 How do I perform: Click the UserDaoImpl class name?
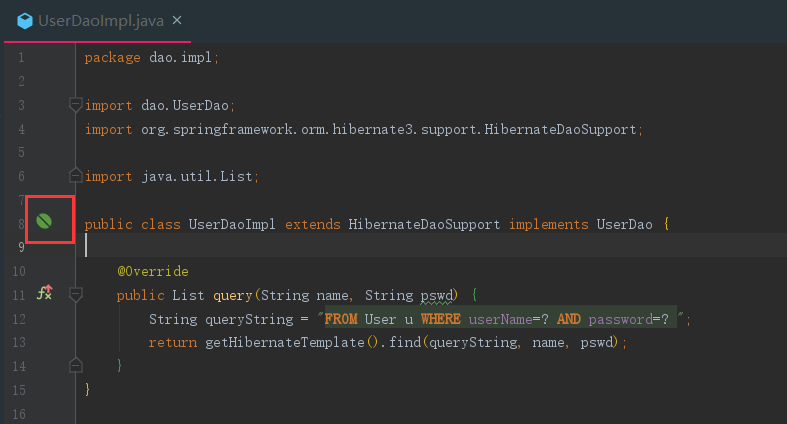(232, 224)
